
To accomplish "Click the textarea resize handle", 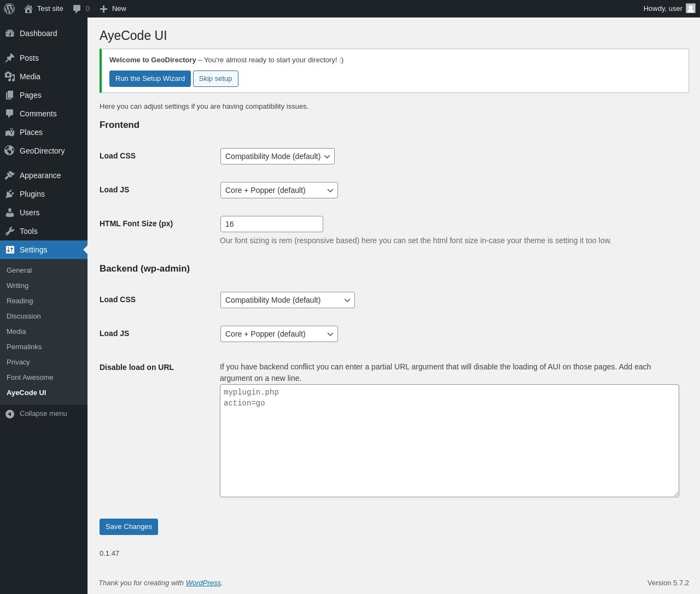I will [676, 494].
